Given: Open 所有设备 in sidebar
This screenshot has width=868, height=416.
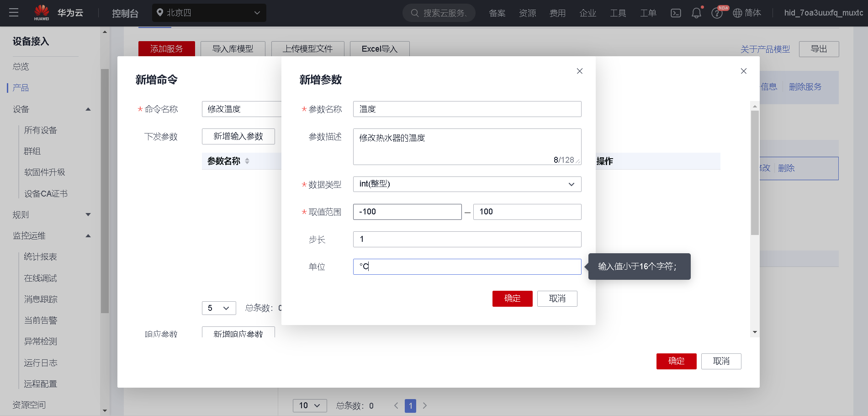Looking at the screenshot, I should (41, 130).
